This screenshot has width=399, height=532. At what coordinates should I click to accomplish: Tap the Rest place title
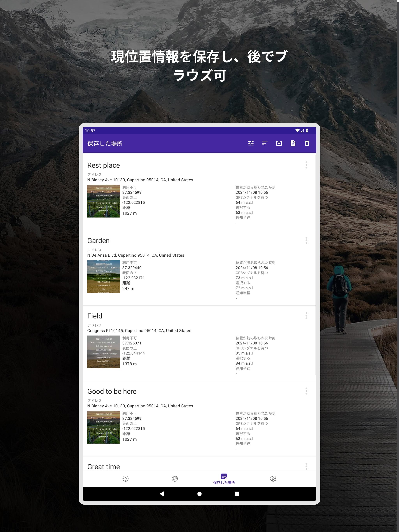coord(103,165)
